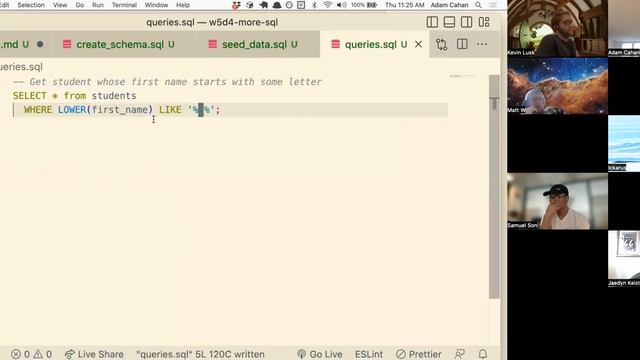
Task: Open the View menu
Action: pos(60,5)
